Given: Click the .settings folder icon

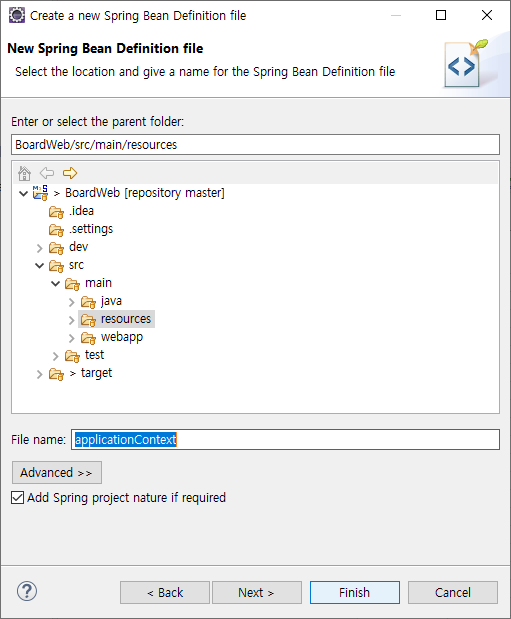Looking at the screenshot, I should (x=56, y=230).
